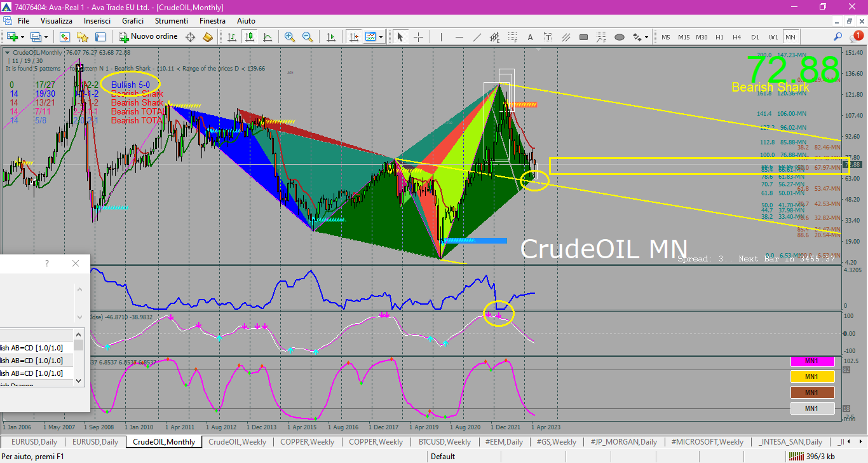Switch chart to line chart mode
The image size is (868, 463).
click(266, 37)
